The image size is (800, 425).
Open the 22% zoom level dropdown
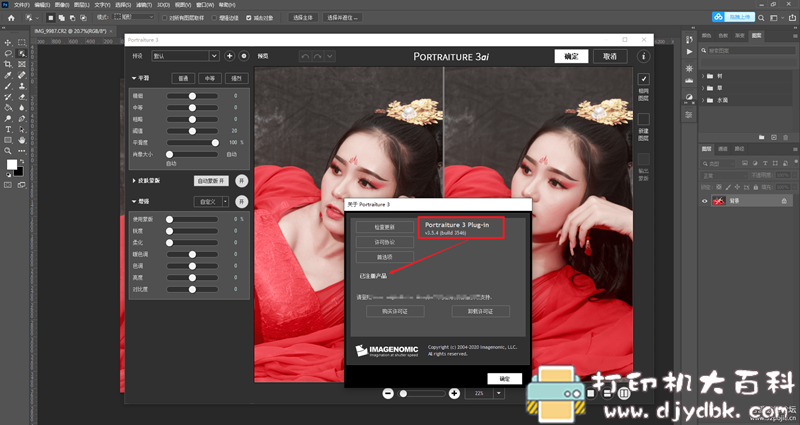coord(498,393)
